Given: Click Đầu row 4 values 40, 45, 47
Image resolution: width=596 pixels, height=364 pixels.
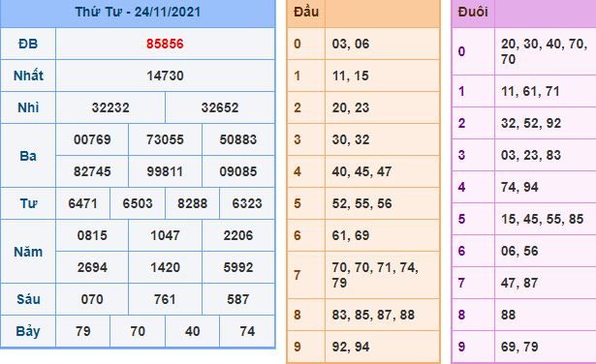Looking at the screenshot, I should point(361,171).
